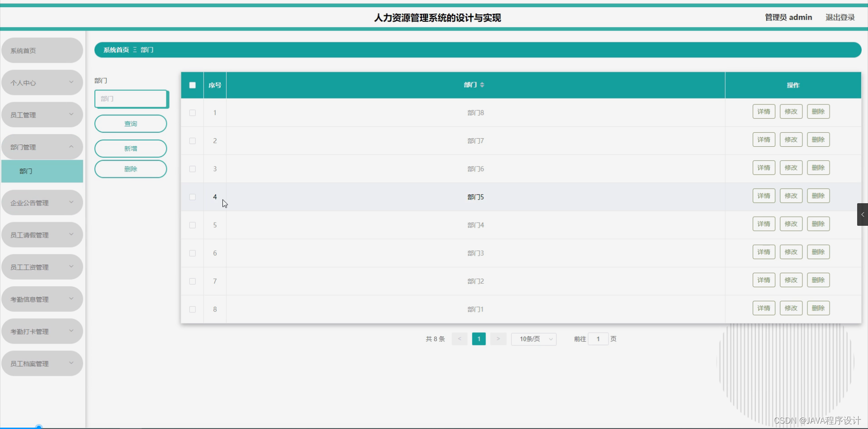868x429 pixels.
Task: Open 详情 for row 部门4
Action: pos(764,224)
